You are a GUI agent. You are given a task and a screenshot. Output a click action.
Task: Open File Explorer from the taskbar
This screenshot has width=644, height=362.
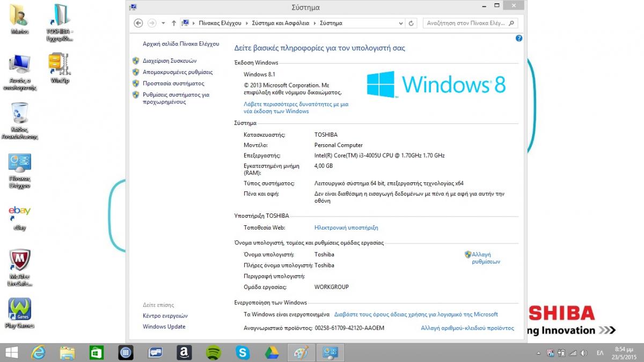point(68,352)
